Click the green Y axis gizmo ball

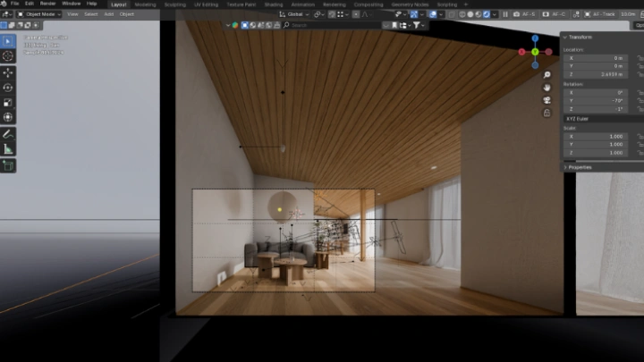click(x=535, y=52)
